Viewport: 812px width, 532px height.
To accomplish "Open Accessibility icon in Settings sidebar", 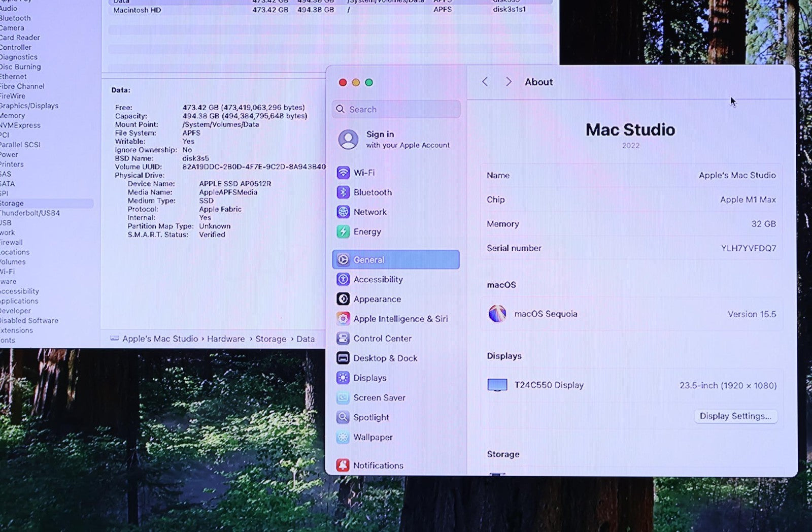I will [343, 279].
